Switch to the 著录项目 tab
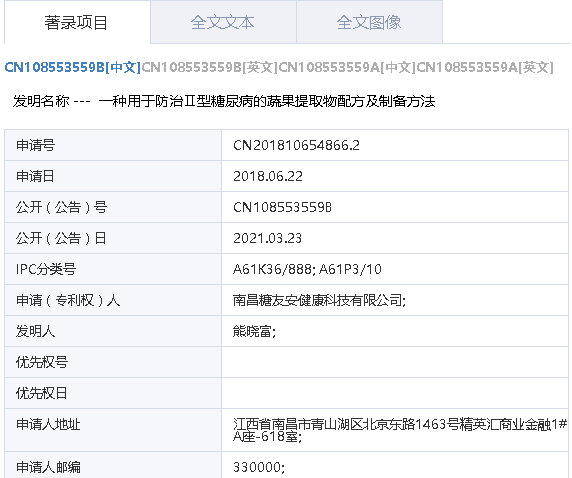Image resolution: width=572 pixels, height=478 pixels. (77, 22)
